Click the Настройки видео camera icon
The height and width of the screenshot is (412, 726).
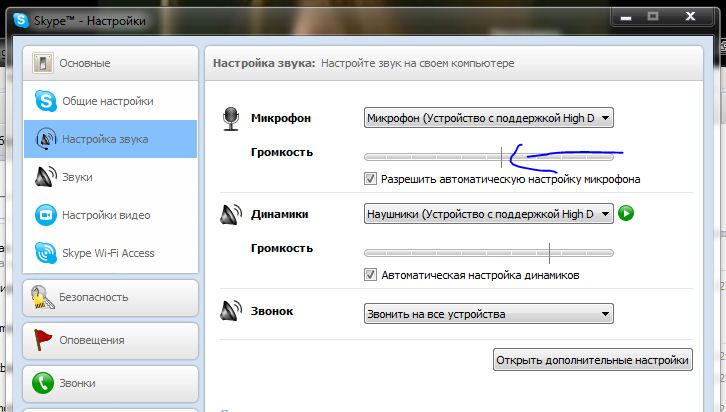click(45, 215)
